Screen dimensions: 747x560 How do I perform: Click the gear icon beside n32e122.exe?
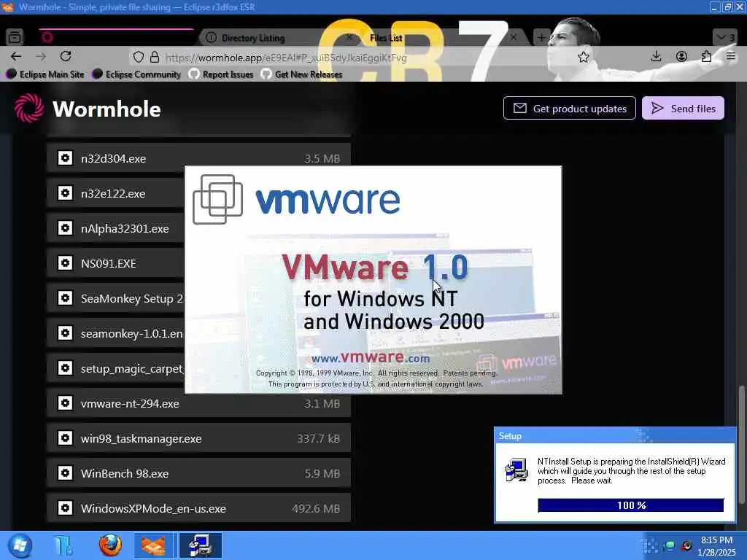click(x=65, y=192)
